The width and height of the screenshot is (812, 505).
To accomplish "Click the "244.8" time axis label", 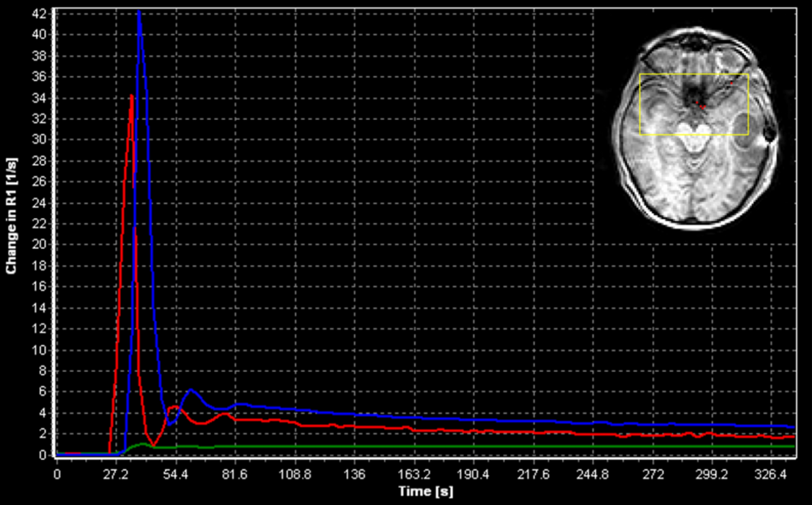I will coord(593,475).
